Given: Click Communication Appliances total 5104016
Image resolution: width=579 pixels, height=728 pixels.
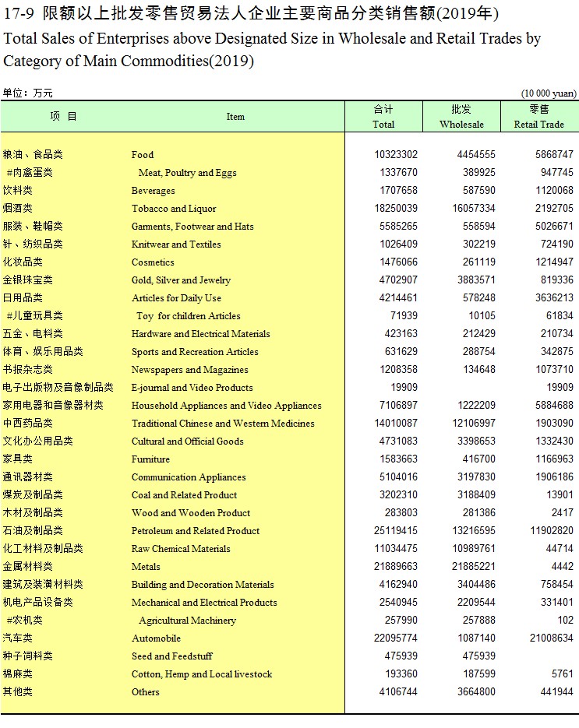Looking at the screenshot, I should click(x=399, y=477).
